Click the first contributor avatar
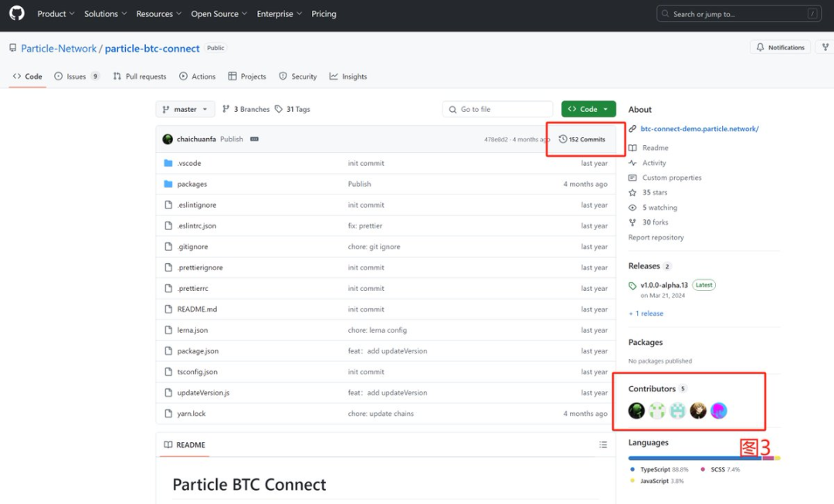The height and width of the screenshot is (504, 834). 636,411
